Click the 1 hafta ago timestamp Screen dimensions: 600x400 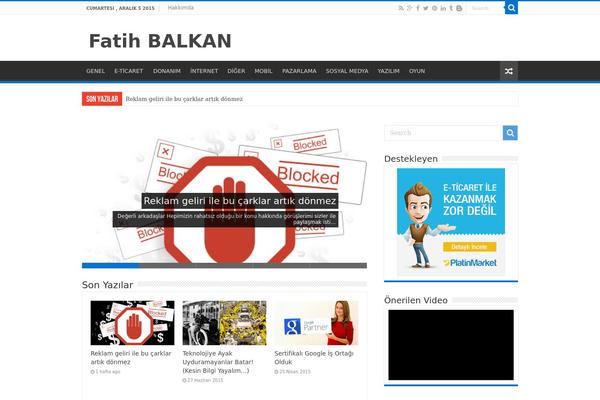[108, 371]
